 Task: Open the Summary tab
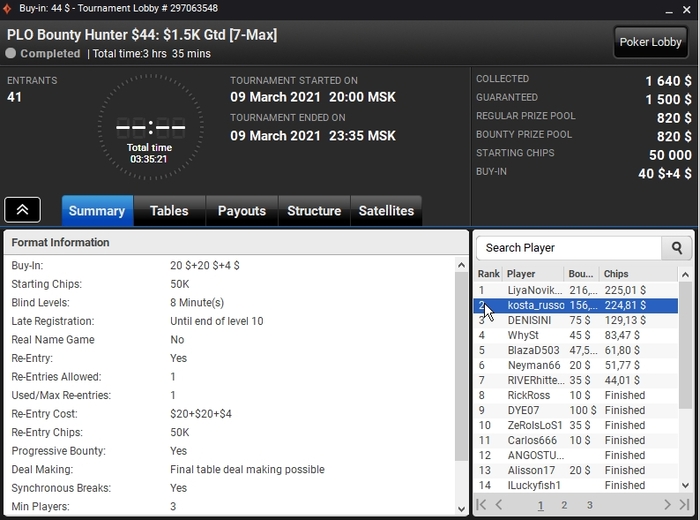point(97,211)
